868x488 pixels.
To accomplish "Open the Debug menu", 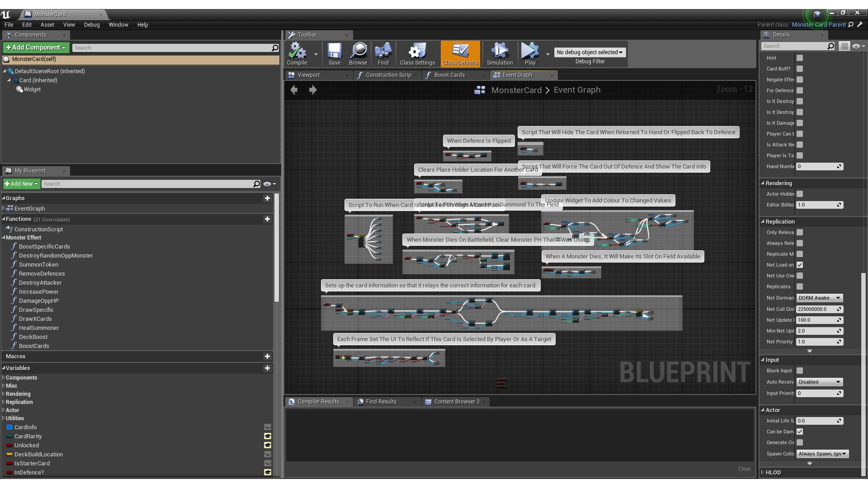I will [92, 25].
